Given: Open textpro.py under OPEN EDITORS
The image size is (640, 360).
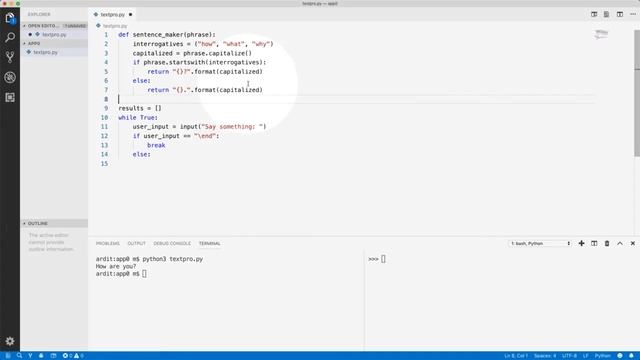Looking at the screenshot, I should click(54, 35).
